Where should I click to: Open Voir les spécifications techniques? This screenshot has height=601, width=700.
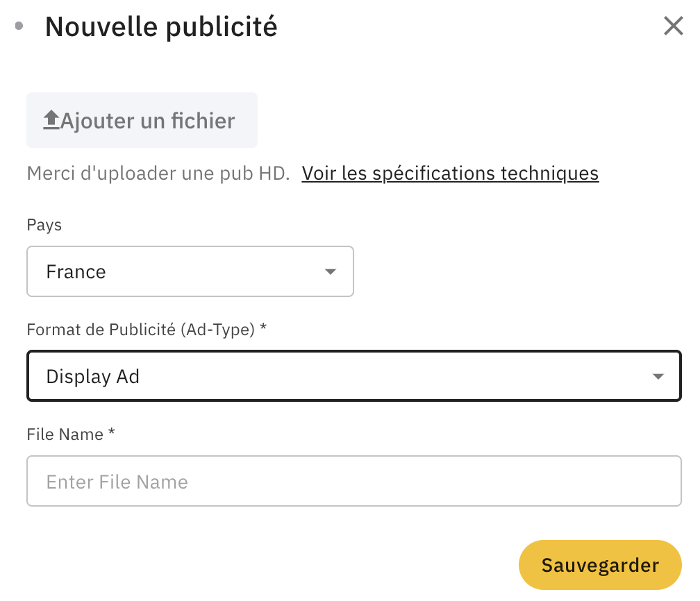tap(450, 173)
